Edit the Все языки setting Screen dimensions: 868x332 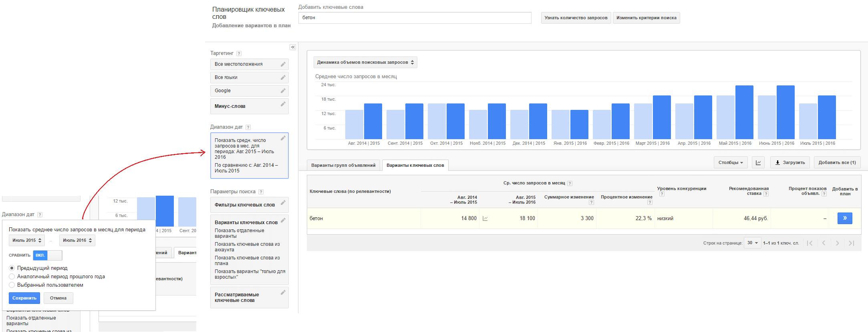[x=283, y=77]
